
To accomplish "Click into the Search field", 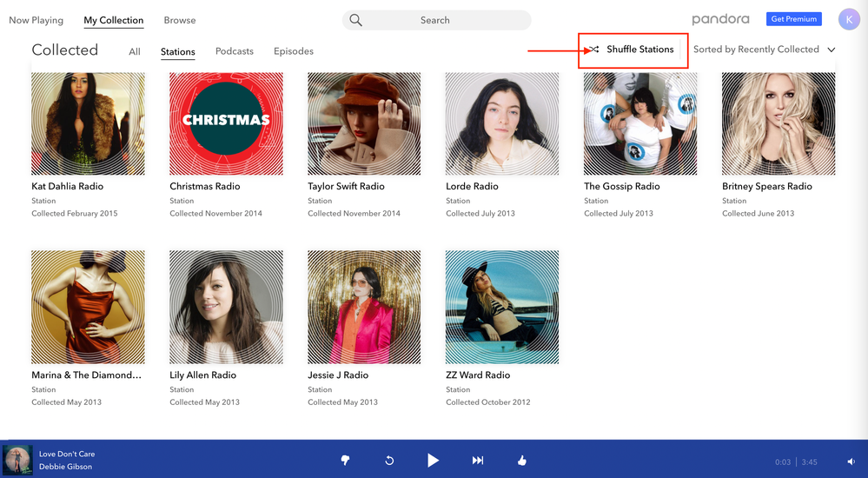I will pyautogui.click(x=436, y=20).
